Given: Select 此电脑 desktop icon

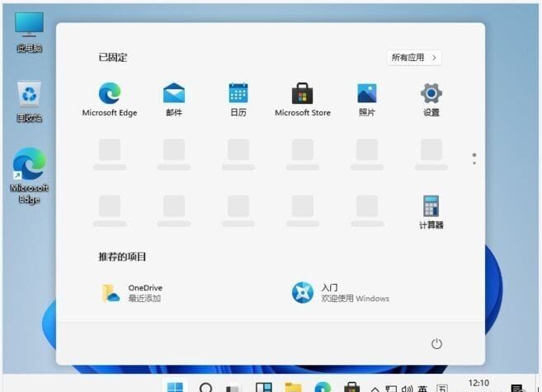Looking at the screenshot, I should coord(30,32).
